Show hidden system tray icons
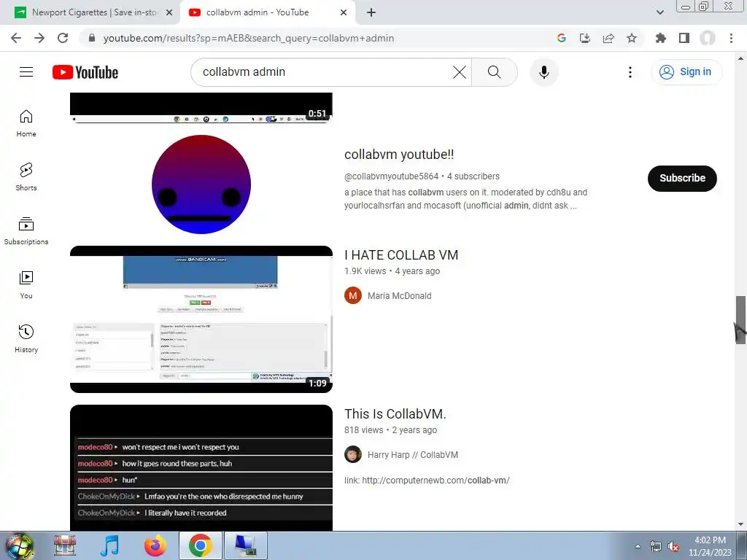 [638, 546]
